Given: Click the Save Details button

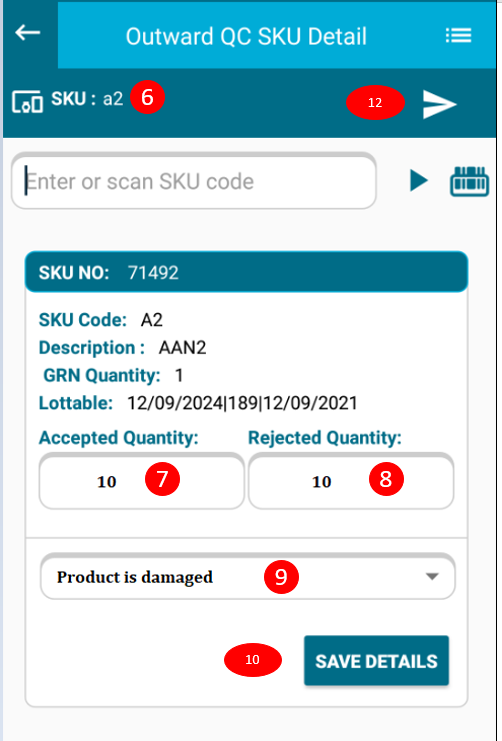Looking at the screenshot, I should point(376,661).
